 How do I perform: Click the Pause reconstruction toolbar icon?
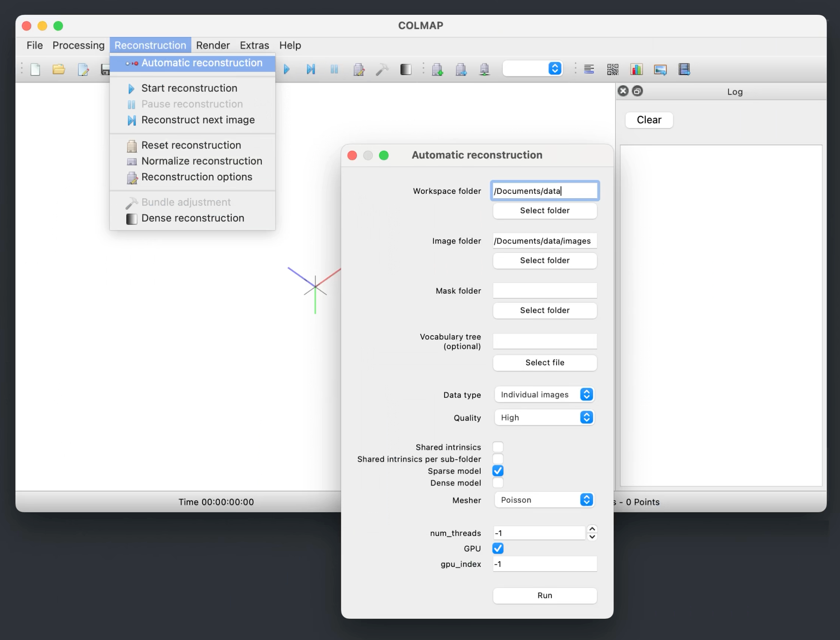pyautogui.click(x=334, y=69)
